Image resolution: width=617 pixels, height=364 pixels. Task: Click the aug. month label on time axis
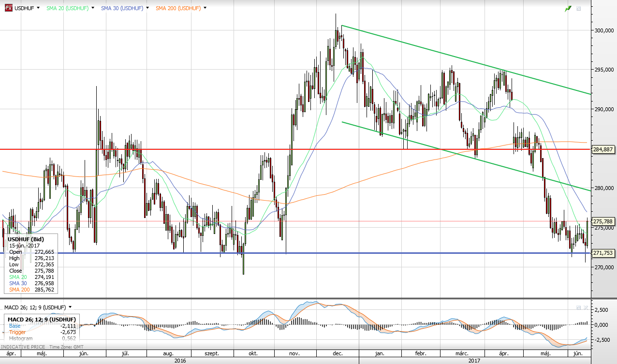point(168,354)
